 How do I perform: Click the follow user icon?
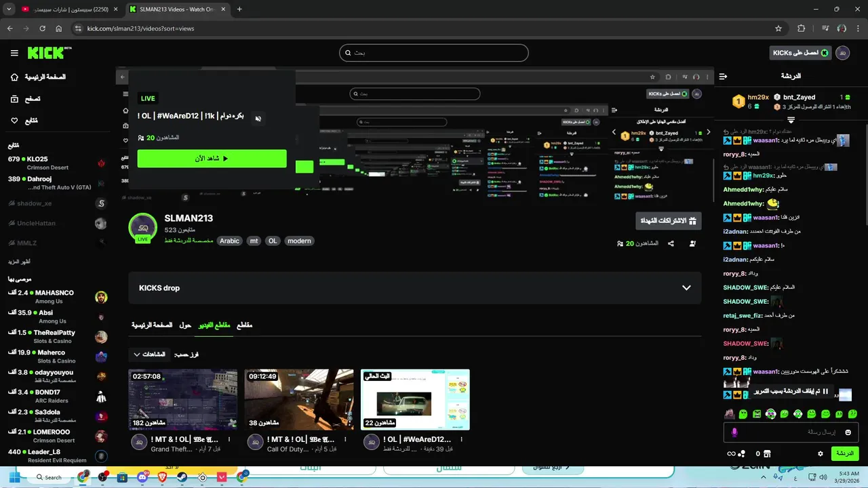692,243
